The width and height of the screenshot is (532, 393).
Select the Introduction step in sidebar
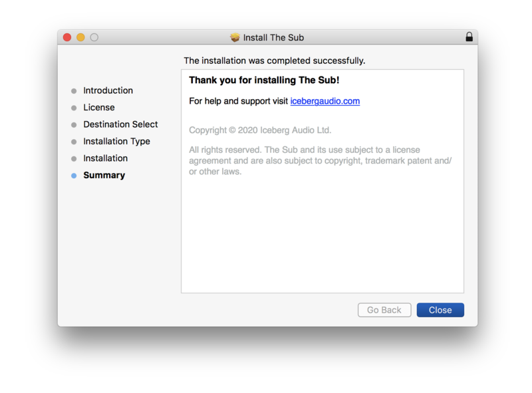(x=108, y=90)
